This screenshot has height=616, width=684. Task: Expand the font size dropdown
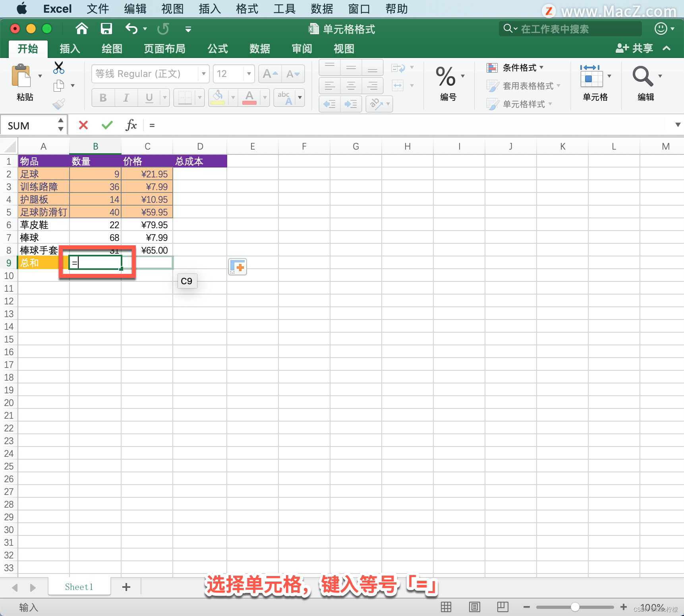pos(249,74)
